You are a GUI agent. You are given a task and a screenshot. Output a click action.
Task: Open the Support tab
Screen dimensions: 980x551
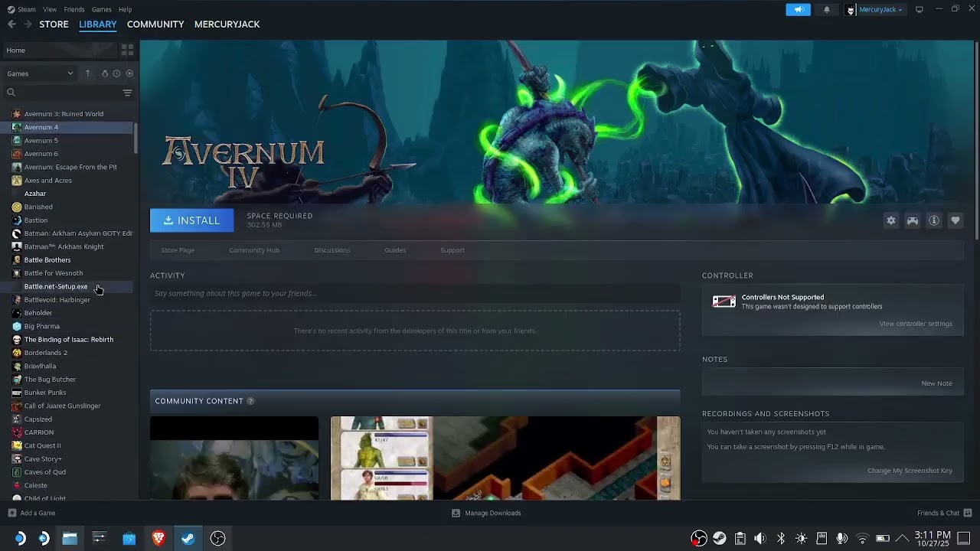(452, 250)
